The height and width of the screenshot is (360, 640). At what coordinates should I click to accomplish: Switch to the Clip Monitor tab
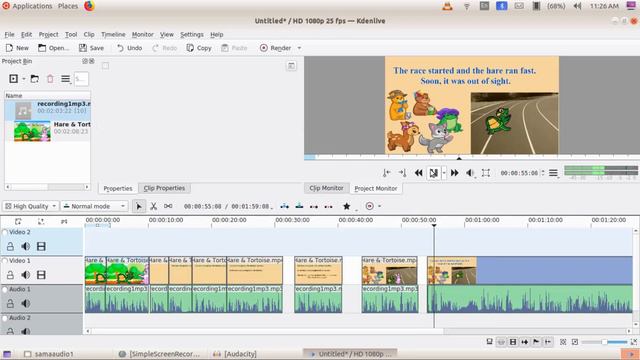(x=327, y=188)
